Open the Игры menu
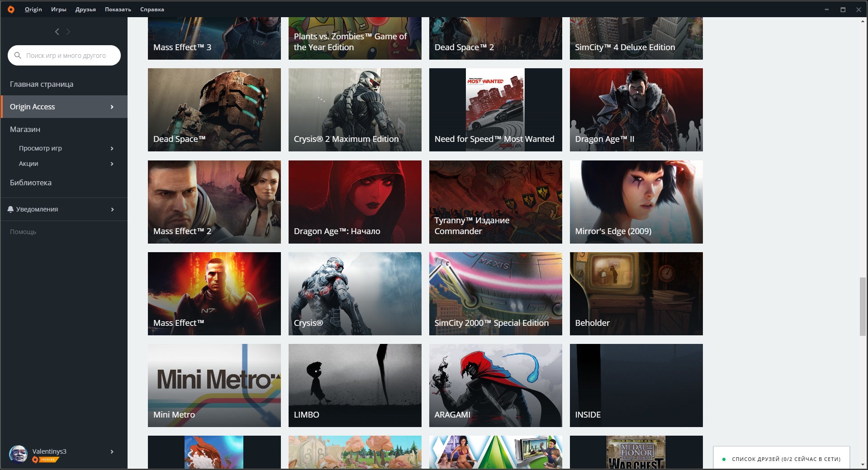Image resolution: width=868 pixels, height=470 pixels. pyautogui.click(x=59, y=9)
